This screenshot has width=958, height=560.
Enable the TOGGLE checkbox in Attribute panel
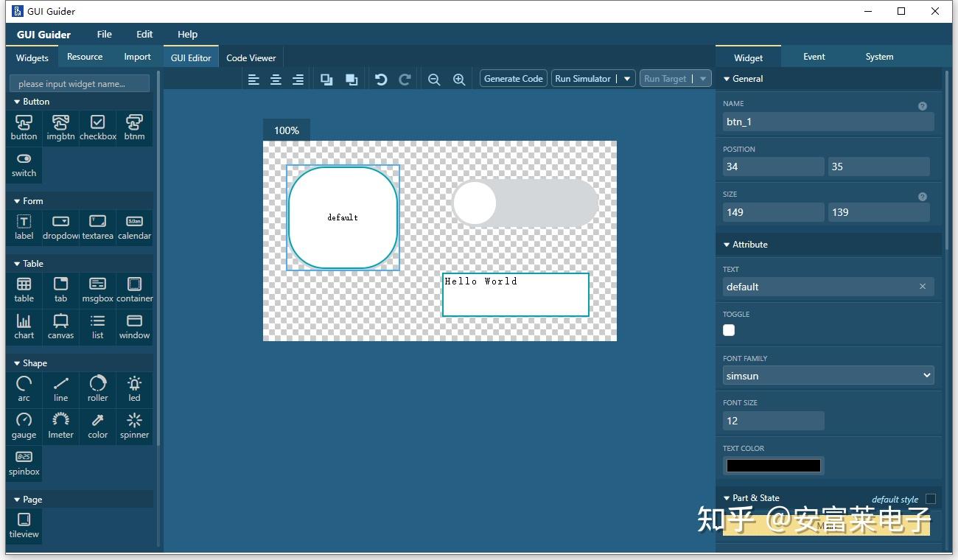[x=728, y=330]
